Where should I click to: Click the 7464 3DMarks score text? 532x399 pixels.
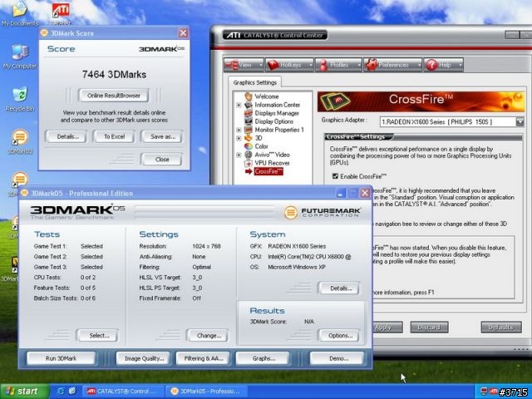pyautogui.click(x=114, y=74)
